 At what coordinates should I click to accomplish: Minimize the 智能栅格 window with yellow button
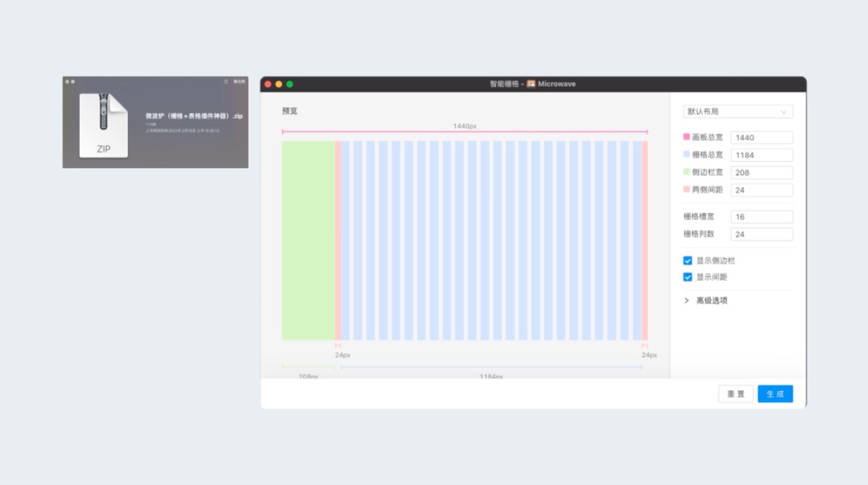[279, 84]
